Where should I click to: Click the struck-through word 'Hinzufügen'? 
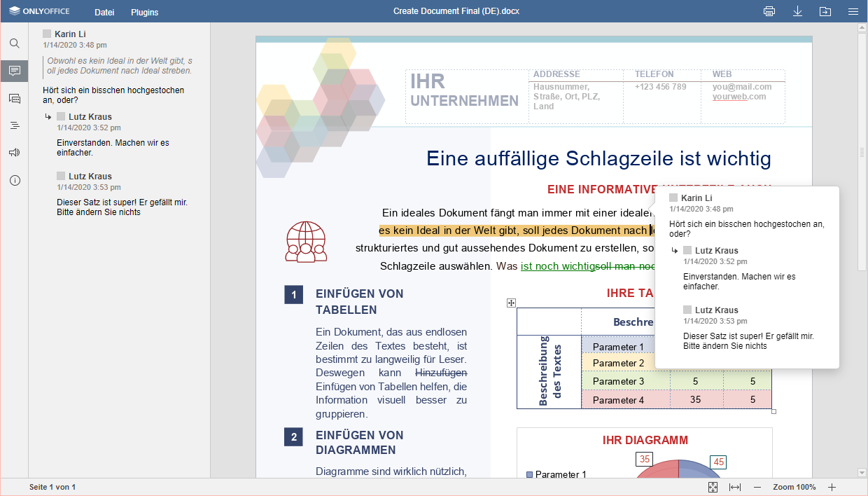pos(441,373)
